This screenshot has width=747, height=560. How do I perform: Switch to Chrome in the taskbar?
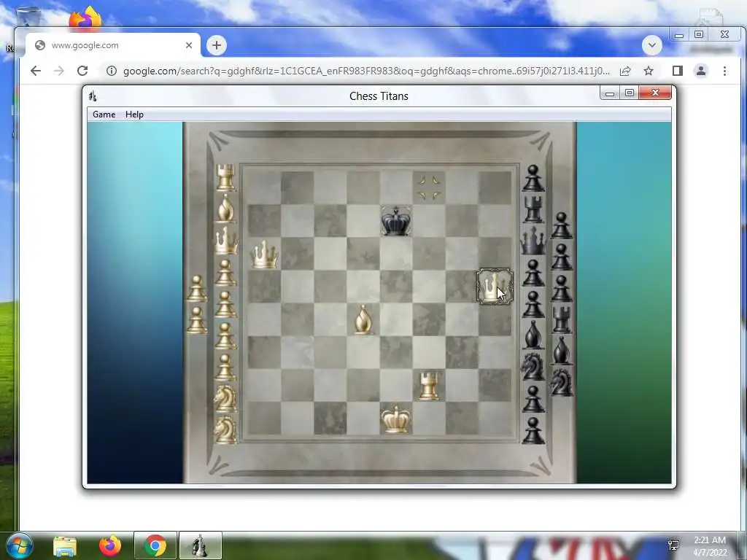point(155,545)
